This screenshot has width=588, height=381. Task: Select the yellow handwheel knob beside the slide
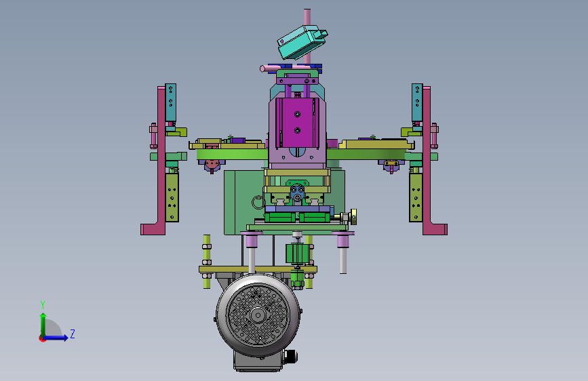(x=353, y=217)
